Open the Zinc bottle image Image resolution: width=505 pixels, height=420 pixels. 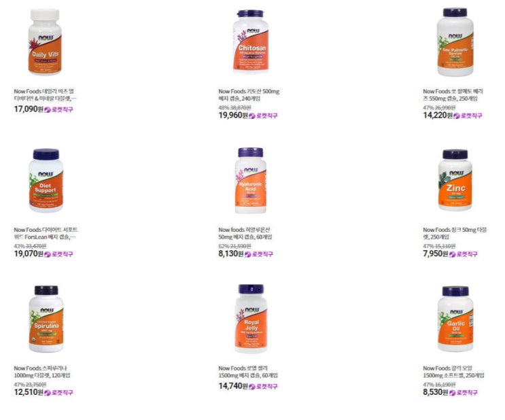coord(455,180)
